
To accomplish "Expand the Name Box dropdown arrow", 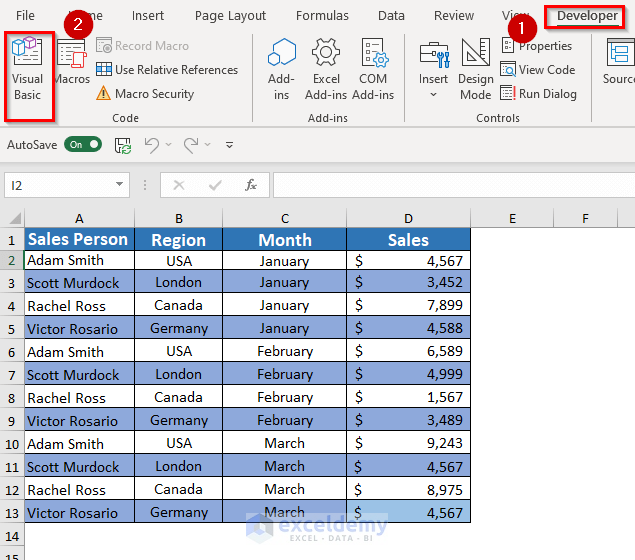I will (x=120, y=185).
